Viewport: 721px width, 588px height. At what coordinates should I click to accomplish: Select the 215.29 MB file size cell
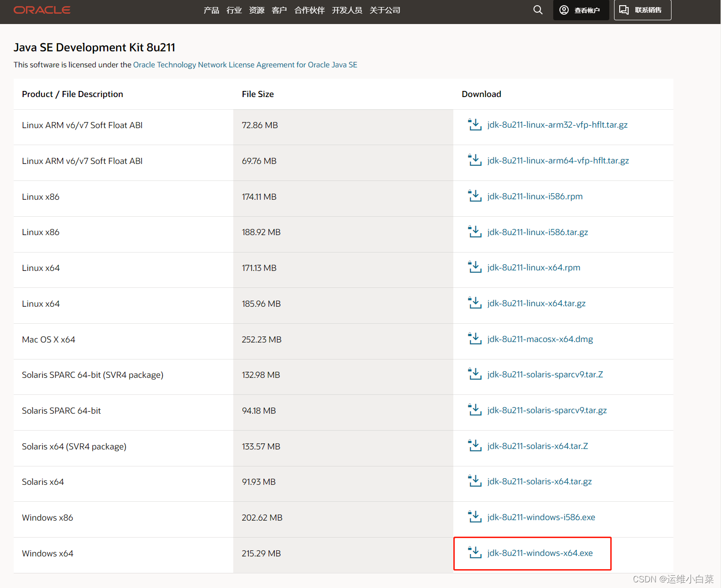point(343,555)
